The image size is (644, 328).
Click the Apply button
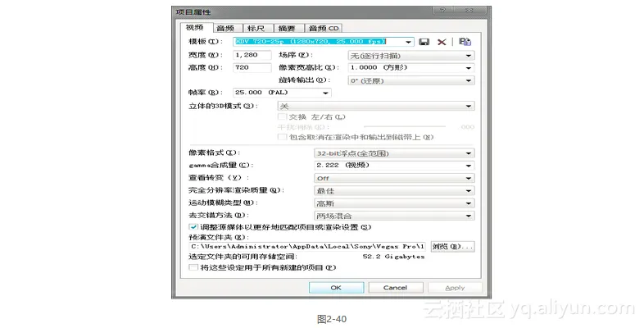(455, 288)
